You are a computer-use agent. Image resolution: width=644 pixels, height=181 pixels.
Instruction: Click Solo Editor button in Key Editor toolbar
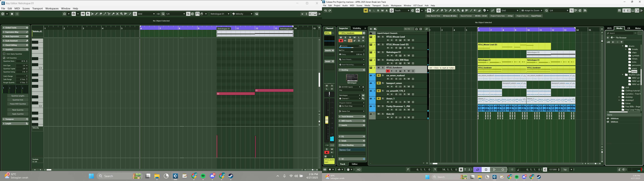[x=3, y=14]
